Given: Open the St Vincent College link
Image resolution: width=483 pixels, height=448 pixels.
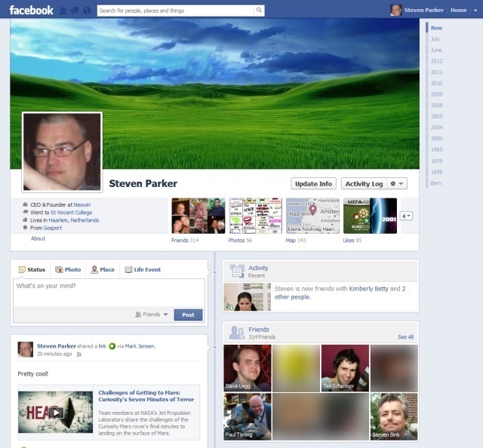Looking at the screenshot, I should pyautogui.click(x=71, y=213).
